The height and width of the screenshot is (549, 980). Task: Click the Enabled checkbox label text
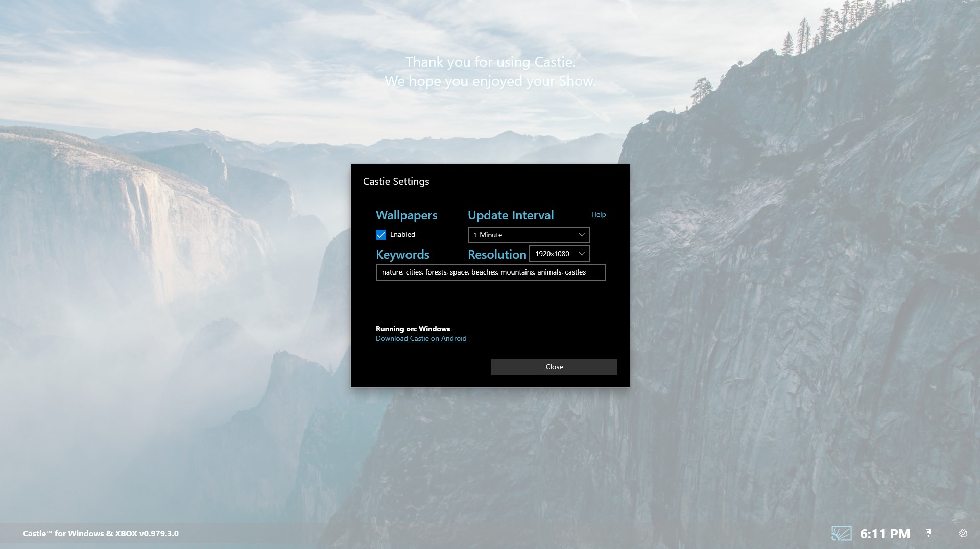402,234
